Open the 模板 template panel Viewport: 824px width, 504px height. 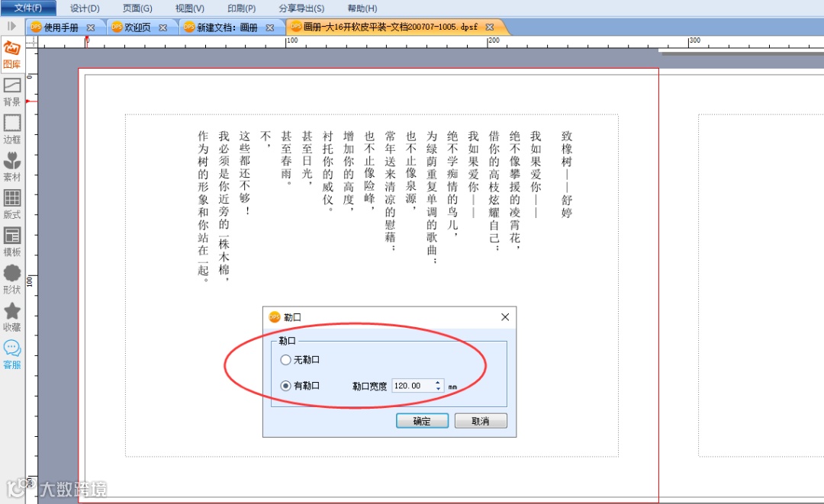(x=11, y=242)
